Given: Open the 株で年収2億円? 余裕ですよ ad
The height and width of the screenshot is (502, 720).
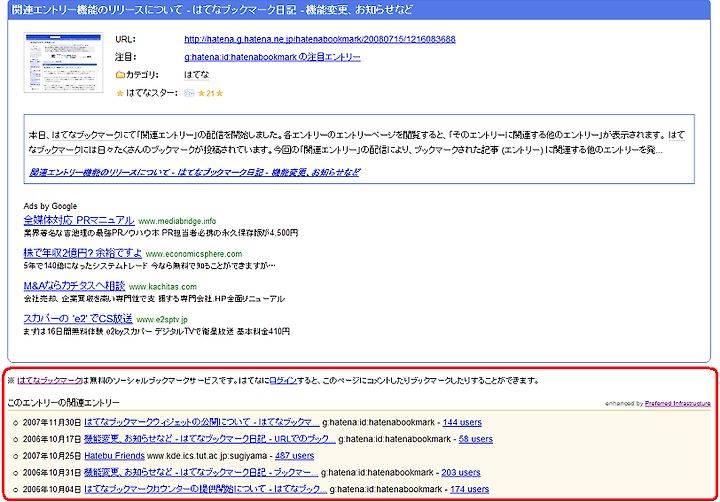Looking at the screenshot, I should click(83, 253).
